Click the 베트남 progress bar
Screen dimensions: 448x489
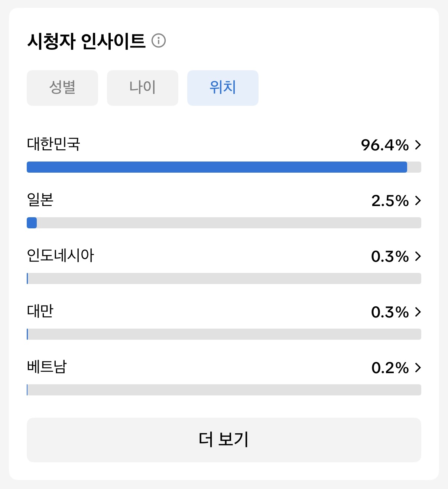coord(224,390)
